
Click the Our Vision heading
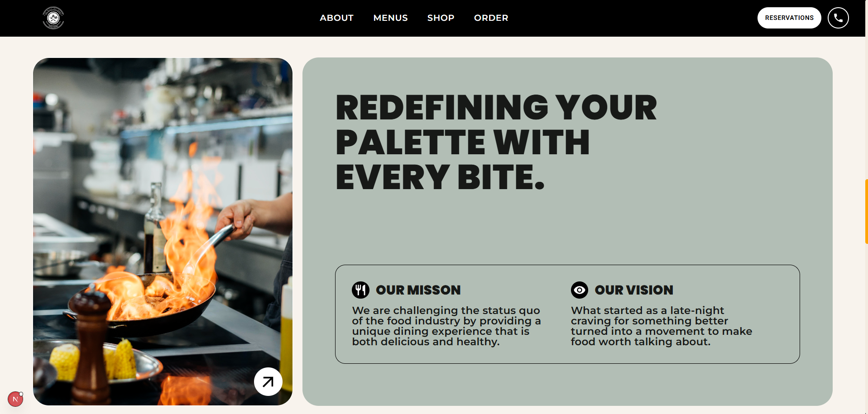(x=633, y=290)
